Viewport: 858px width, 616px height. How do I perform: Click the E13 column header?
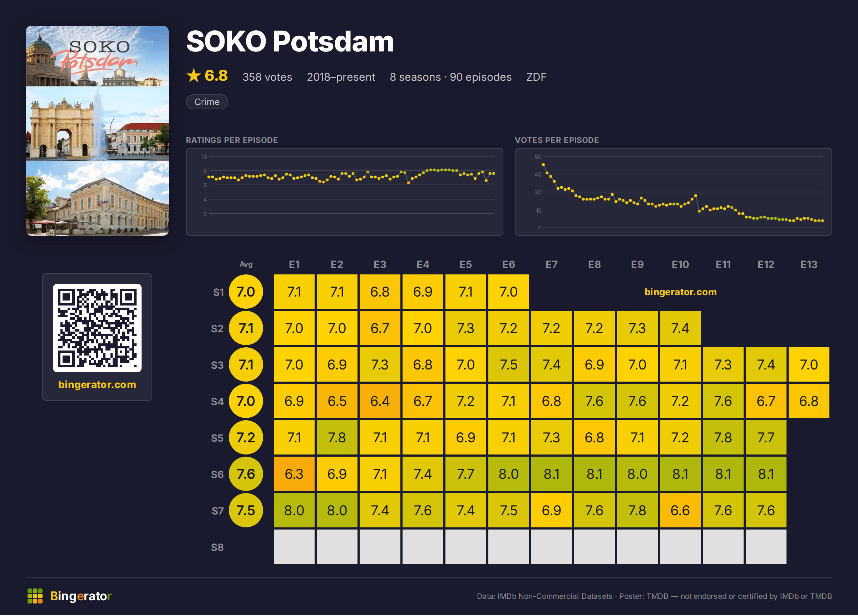[x=809, y=265]
